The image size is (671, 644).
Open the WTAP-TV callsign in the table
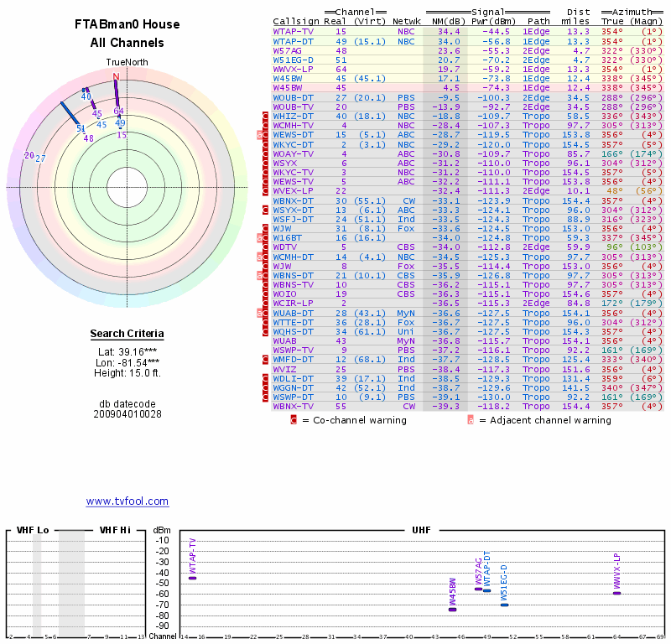[x=293, y=32]
